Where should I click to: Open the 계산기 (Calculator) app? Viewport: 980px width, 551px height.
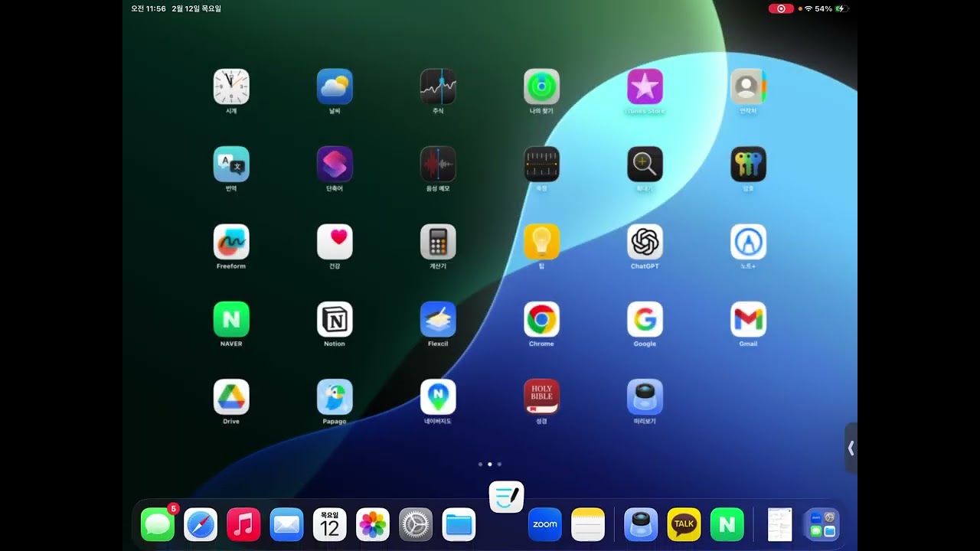coord(438,242)
